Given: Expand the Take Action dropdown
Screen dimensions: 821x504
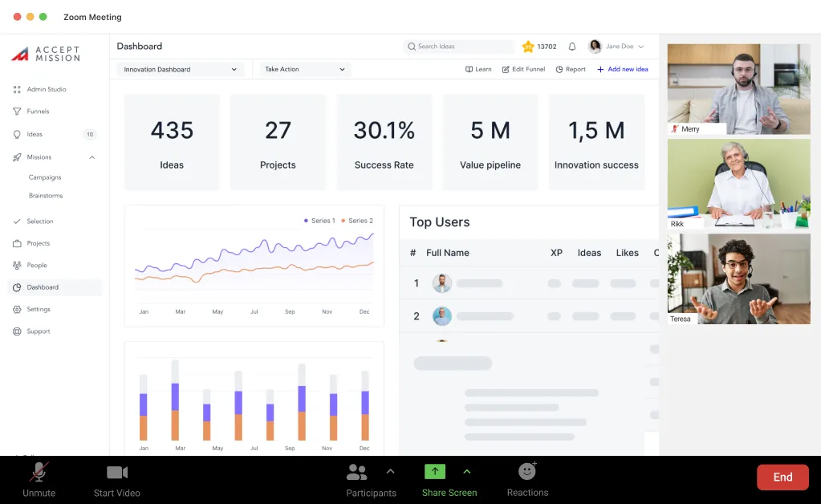Looking at the screenshot, I should [305, 70].
